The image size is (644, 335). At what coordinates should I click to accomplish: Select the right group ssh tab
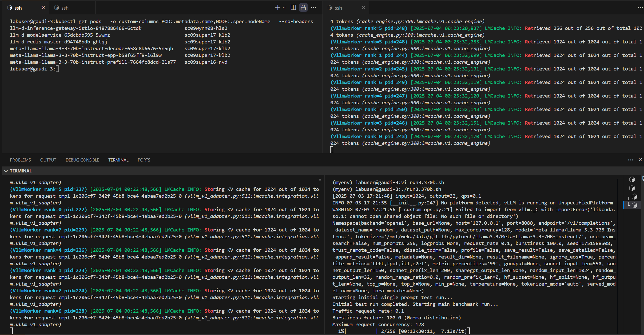[338, 8]
